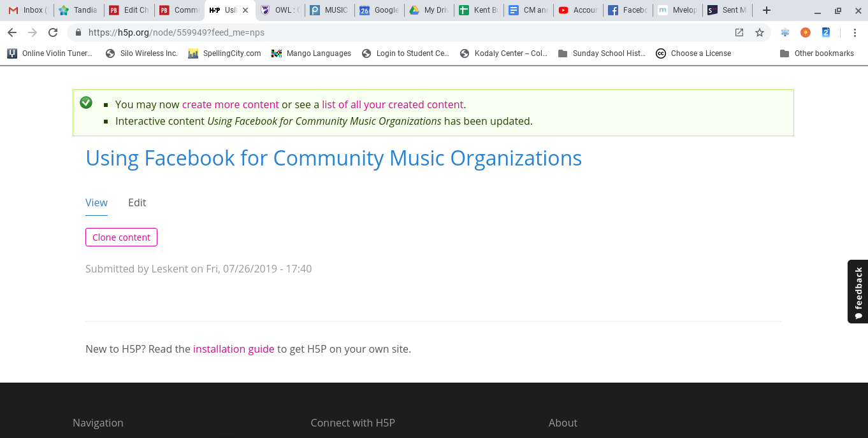Click the page title Using Facebook for Community Music Organizations
The height and width of the screenshot is (438, 868).
(334, 158)
